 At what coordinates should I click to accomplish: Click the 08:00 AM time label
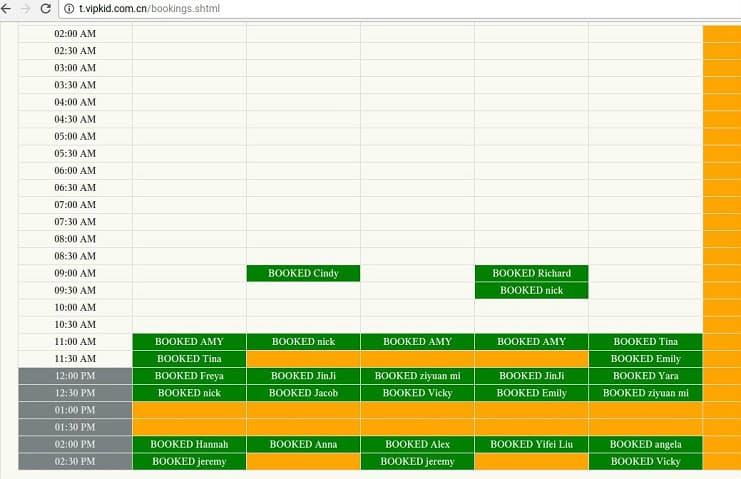75,239
